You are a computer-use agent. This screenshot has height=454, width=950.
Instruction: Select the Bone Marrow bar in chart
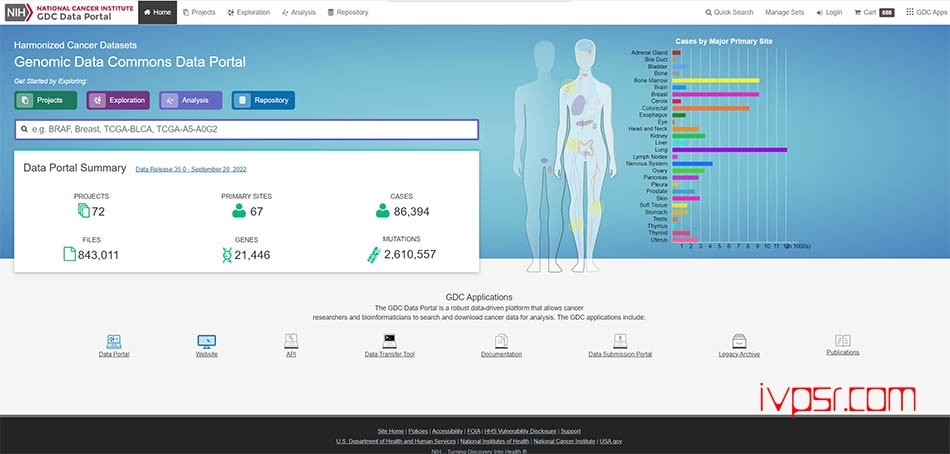coord(716,81)
